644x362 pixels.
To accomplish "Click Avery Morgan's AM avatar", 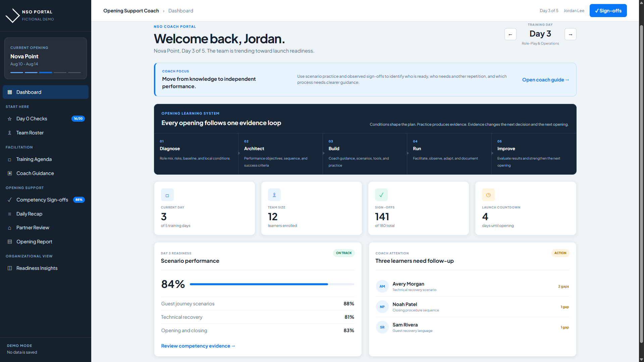I will (382, 287).
